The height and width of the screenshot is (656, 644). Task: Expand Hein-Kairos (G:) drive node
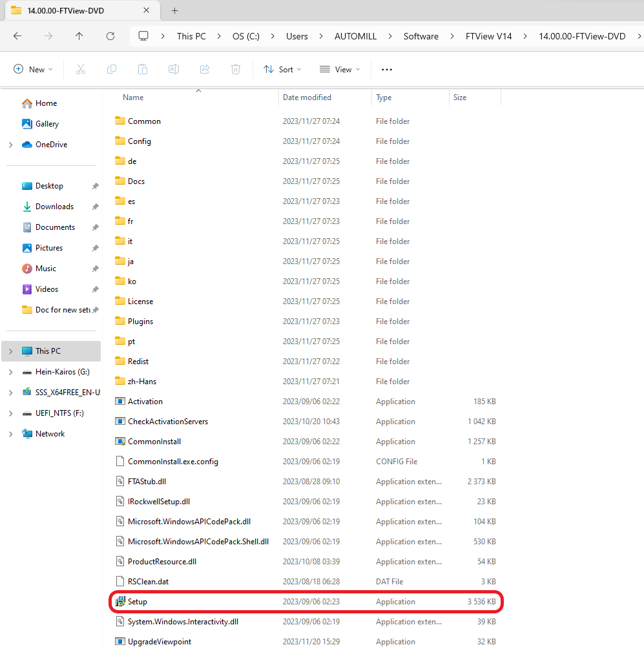pos(11,372)
